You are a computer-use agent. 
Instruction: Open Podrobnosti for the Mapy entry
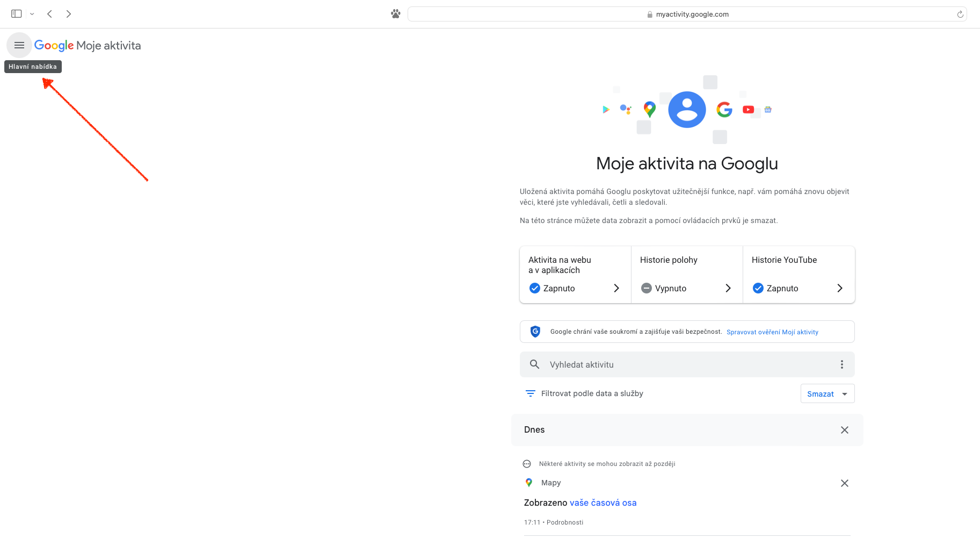pyautogui.click(x=565, y=522)
